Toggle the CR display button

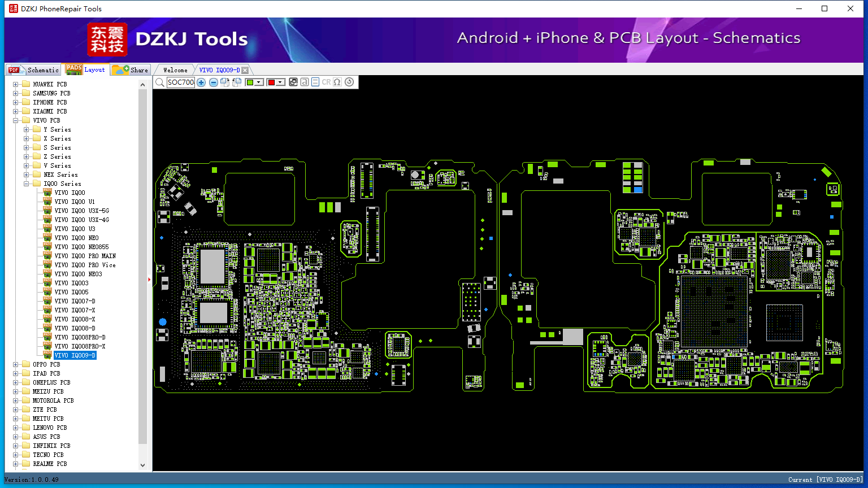point(326,82)
